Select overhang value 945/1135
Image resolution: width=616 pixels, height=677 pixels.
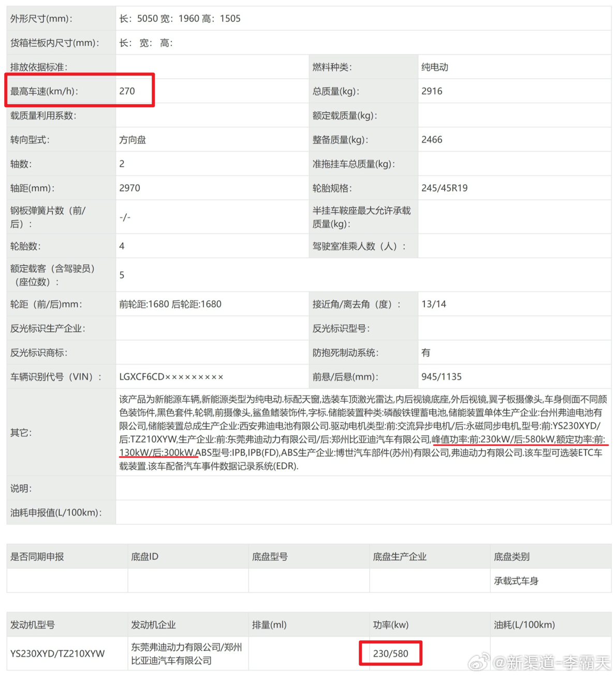pos(442,377)
